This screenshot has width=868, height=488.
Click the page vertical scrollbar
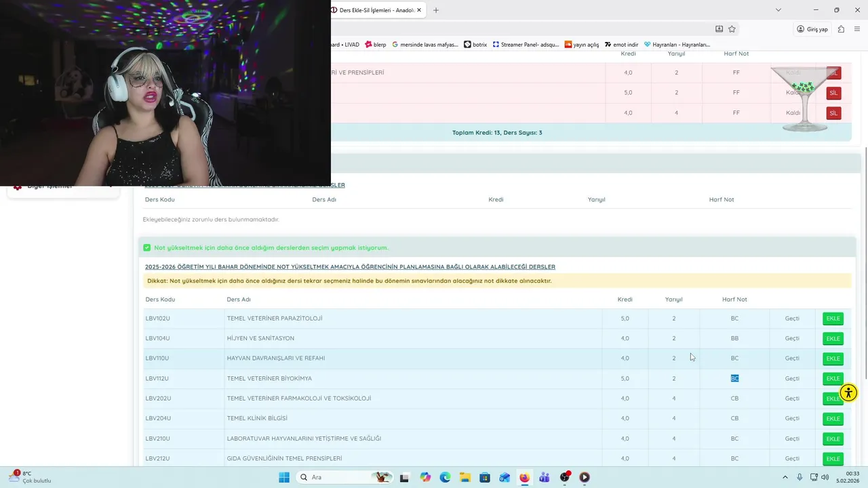click(x=865, y=263)
